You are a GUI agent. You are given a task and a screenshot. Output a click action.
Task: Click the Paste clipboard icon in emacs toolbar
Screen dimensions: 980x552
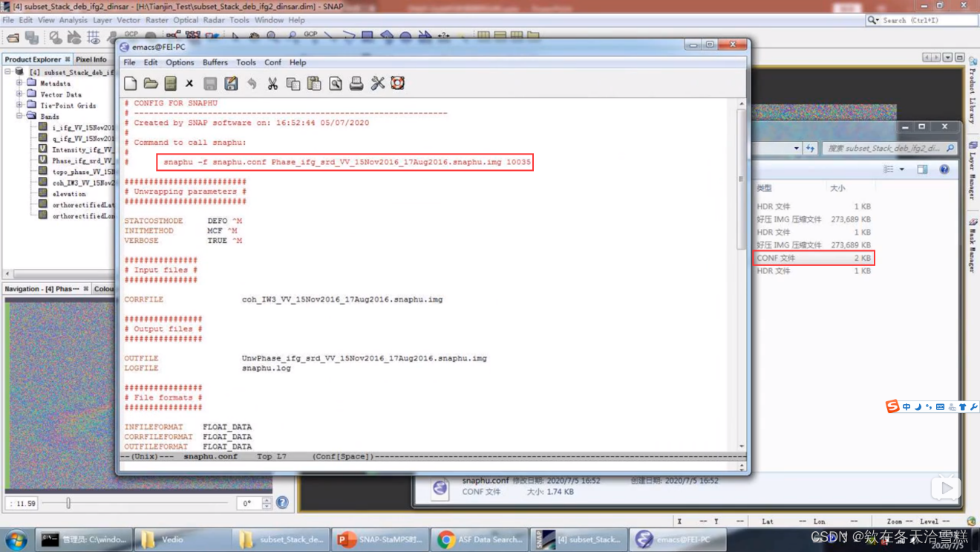314,83
